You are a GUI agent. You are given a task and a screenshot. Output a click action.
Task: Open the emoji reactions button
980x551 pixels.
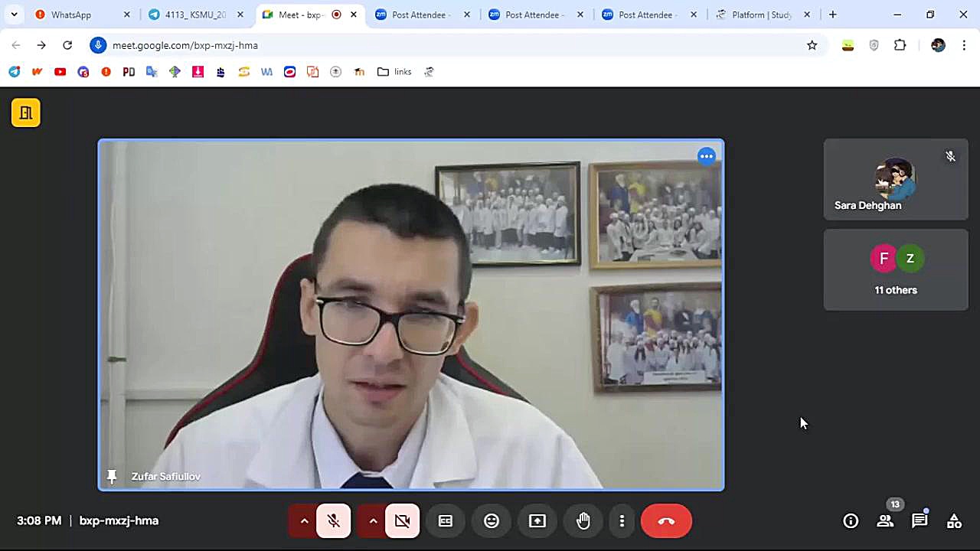click(x=492, y=521)
